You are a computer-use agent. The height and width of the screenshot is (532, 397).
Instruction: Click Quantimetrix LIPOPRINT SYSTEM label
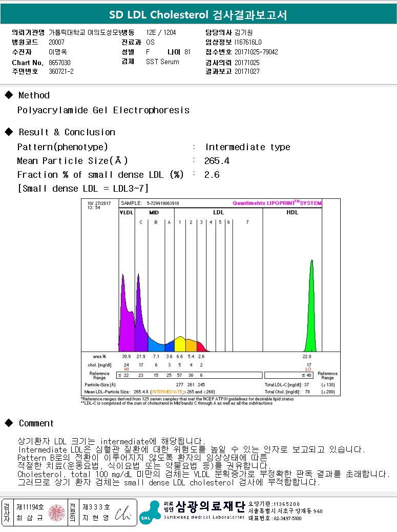(x=277, y=203)
